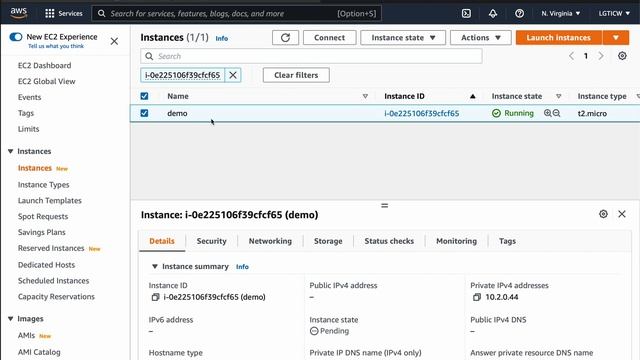Copy the Instance ID in summary
This screenshot has height=360, width=640.
155,297
